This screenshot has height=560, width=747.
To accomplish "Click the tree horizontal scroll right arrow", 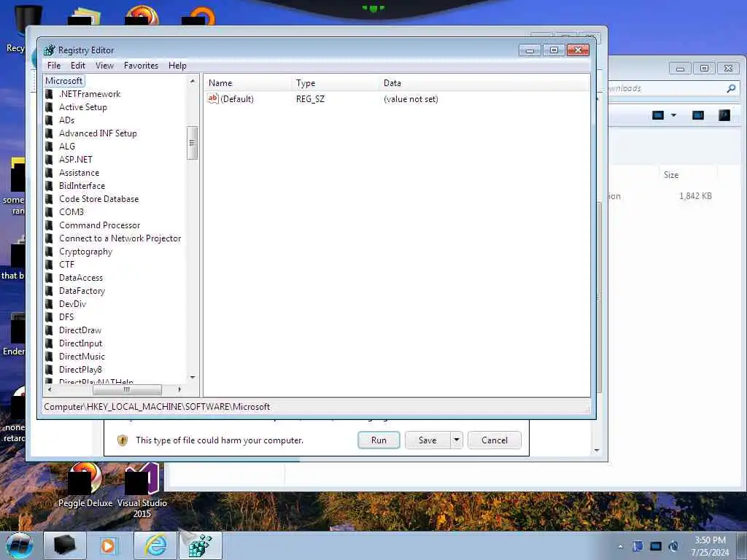I will [x=179, y=389].
